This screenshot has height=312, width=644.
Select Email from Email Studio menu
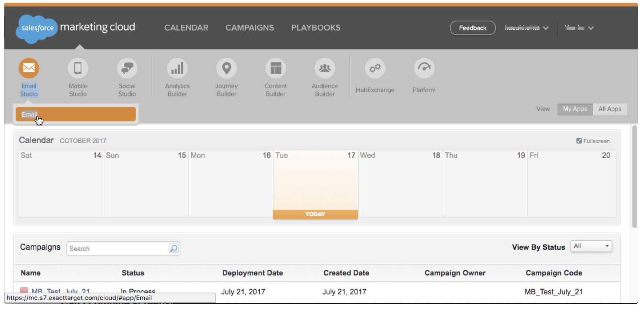click(x=75, y=115)
